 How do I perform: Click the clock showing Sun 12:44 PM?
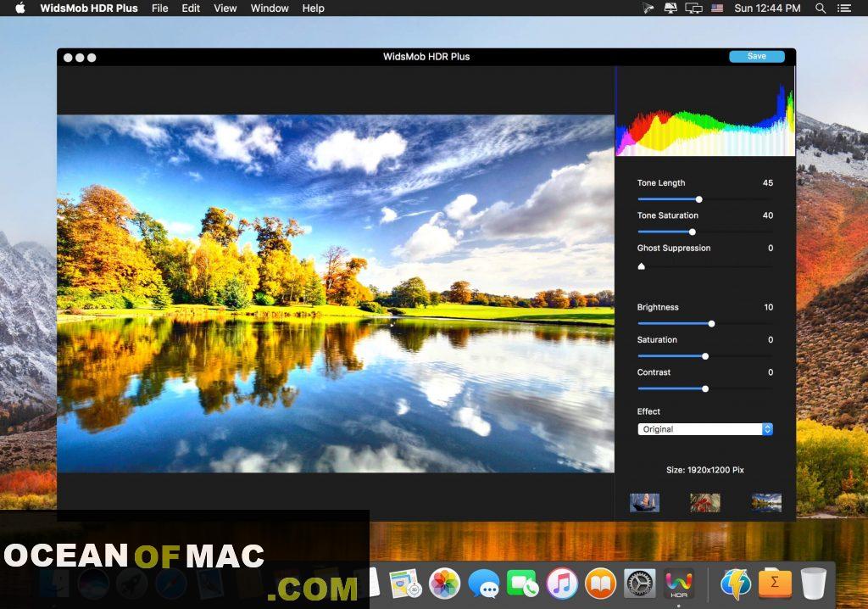(767, 8)
